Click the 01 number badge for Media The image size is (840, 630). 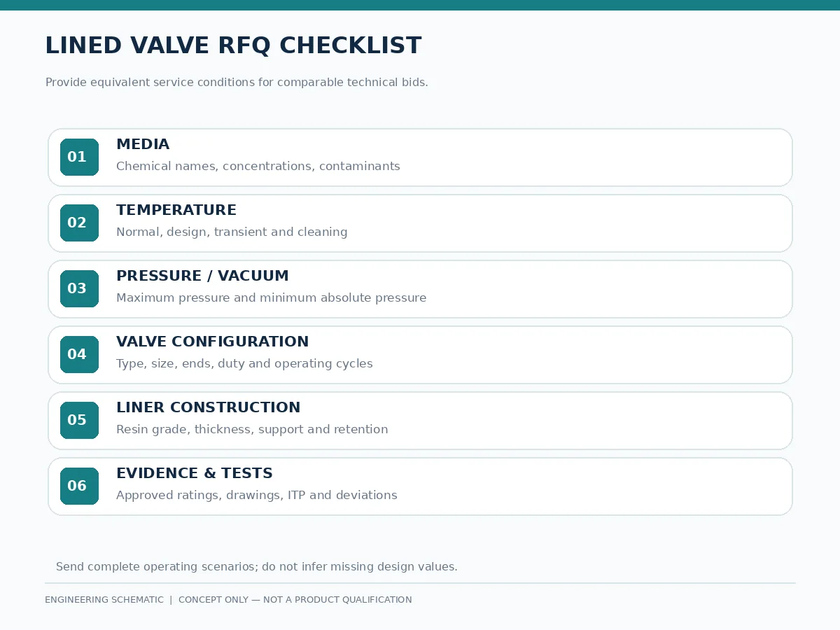79,157
